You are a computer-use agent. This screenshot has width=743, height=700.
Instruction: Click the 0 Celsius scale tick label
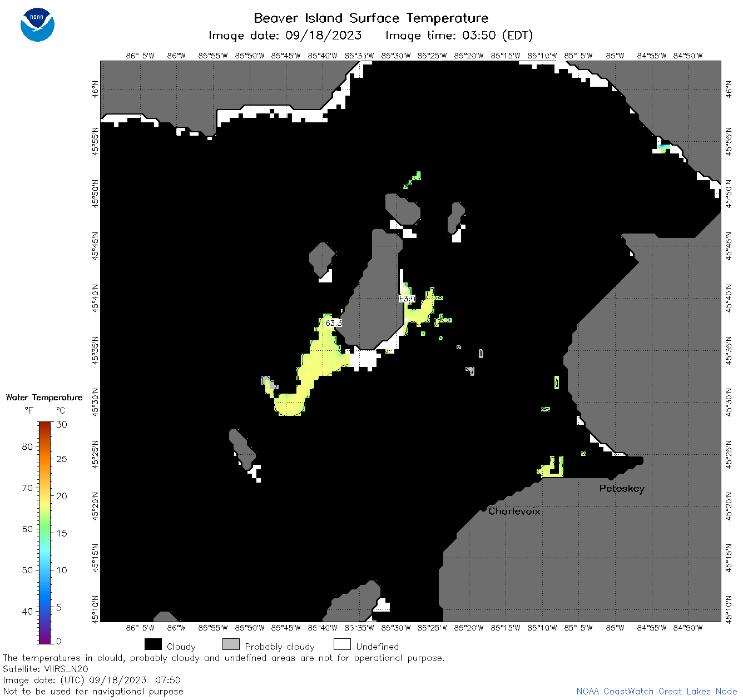tap(60, 641)
